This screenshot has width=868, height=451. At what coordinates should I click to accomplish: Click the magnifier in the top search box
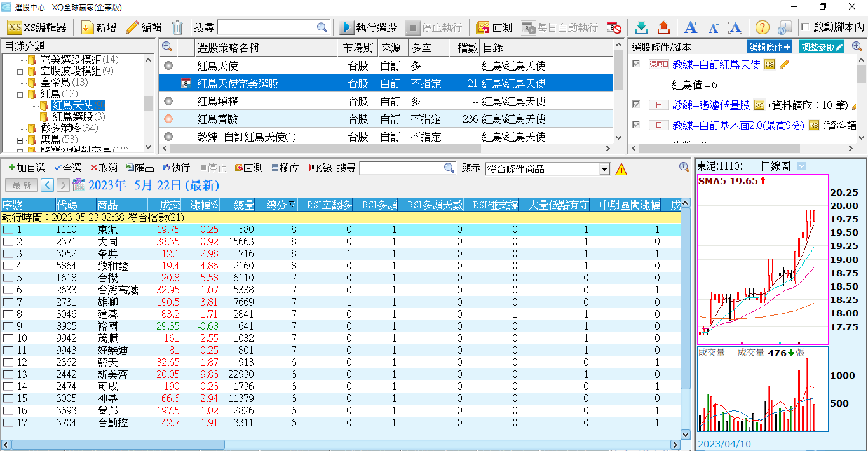tap(322, 28)
